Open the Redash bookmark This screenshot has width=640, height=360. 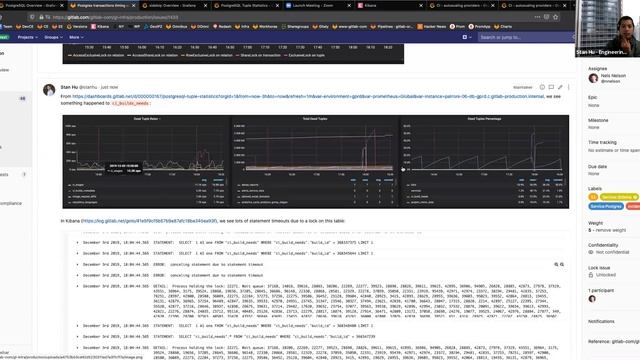tap(222, 27)
